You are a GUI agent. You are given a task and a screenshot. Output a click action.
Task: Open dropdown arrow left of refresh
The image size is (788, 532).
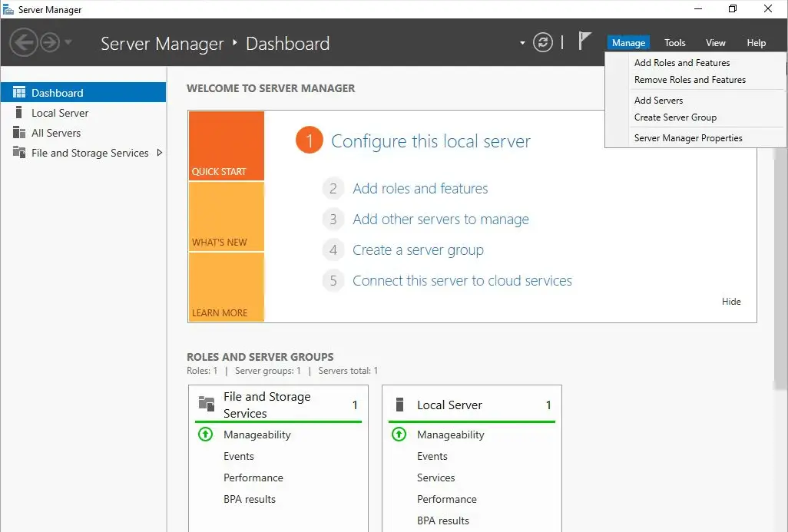(x=522, y=43)
